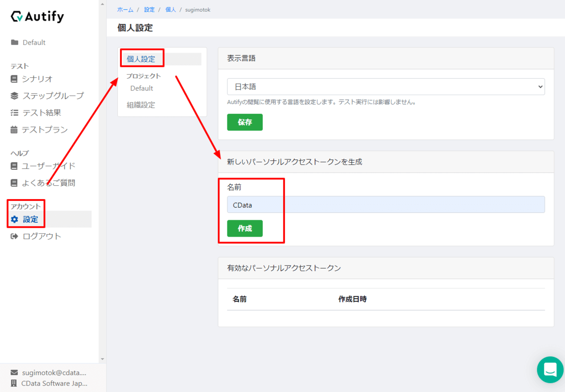Open the Intercom chat bubble
Screen dimensions: 565x392
[550, 369]
